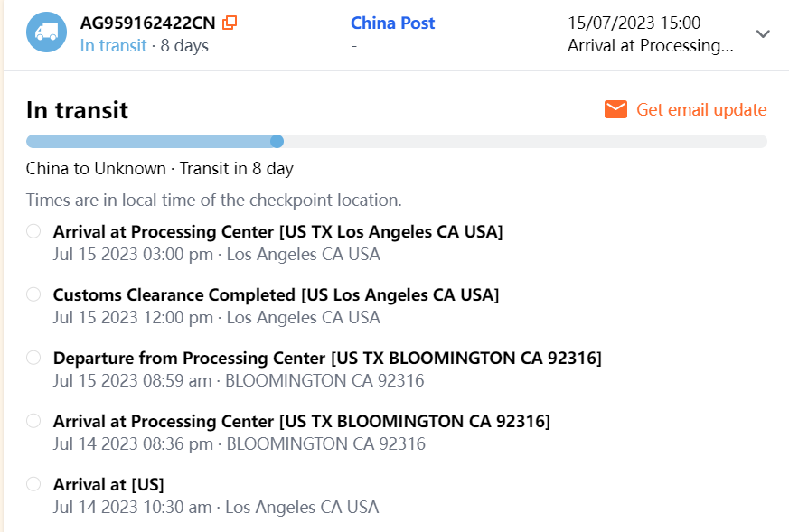Screen dimensions: 789x532
Task: Click the orange email envelope icon
Action: 616,110
